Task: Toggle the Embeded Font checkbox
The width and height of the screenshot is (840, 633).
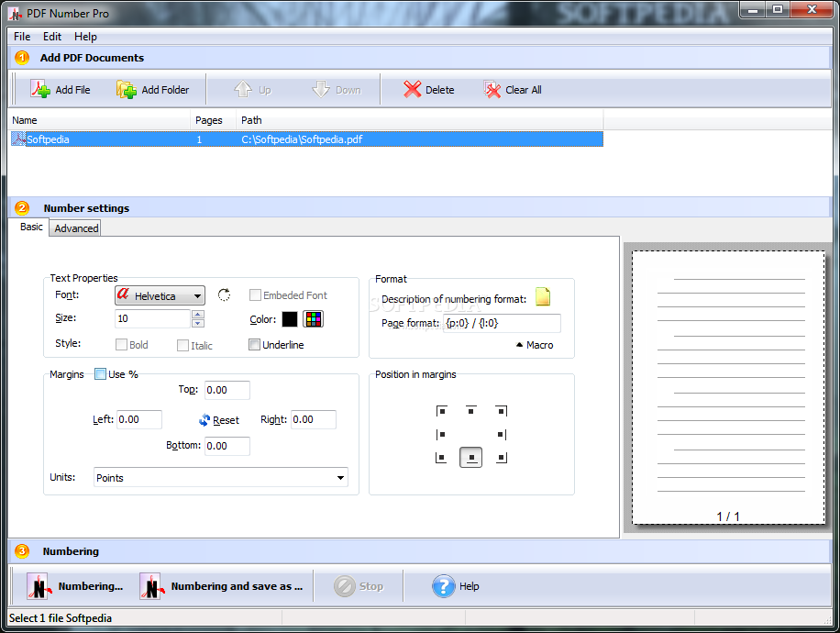Action: click(x=256, y=294)
